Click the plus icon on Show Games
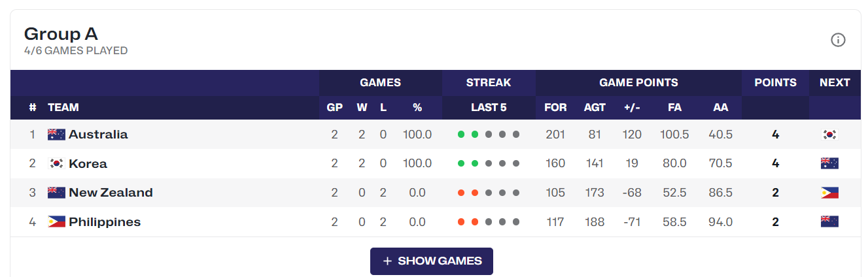Screen dimensions: 868x277 (387, 261)
